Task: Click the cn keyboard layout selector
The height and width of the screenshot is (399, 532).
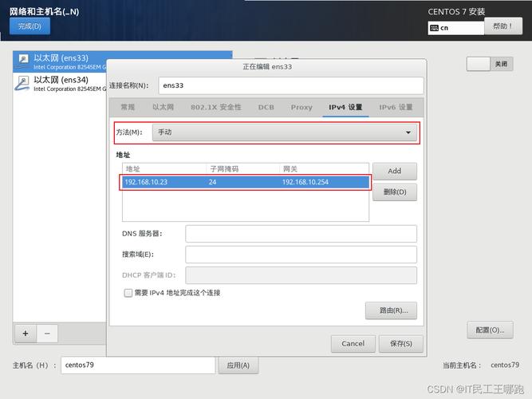Action: pos(456,28)
